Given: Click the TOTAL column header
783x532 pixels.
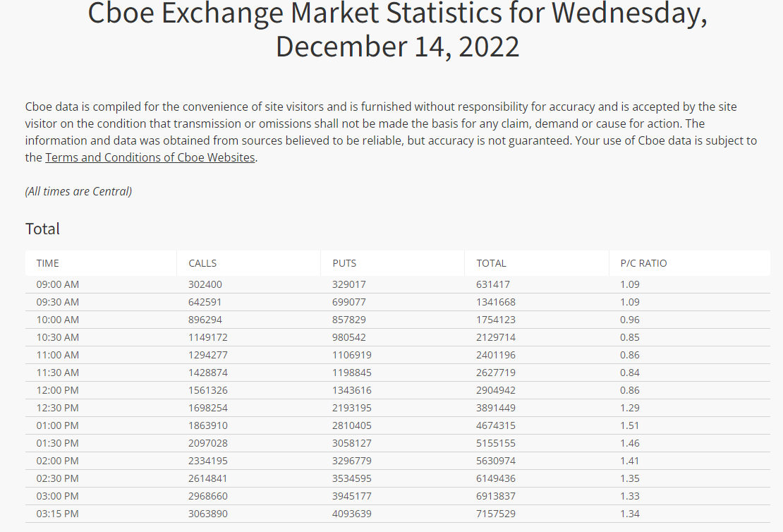Looking at the screenshot, I should [x=491, y=263].
